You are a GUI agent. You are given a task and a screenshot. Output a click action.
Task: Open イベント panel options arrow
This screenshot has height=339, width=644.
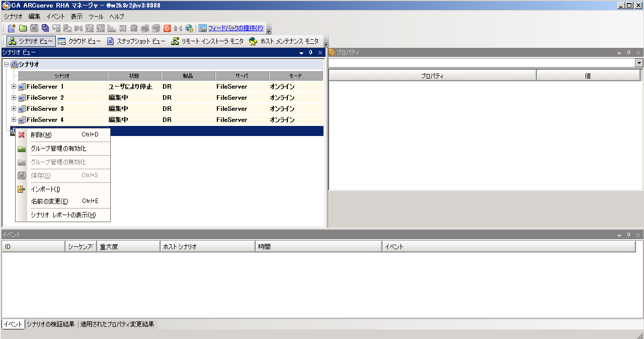click(619, 235)
